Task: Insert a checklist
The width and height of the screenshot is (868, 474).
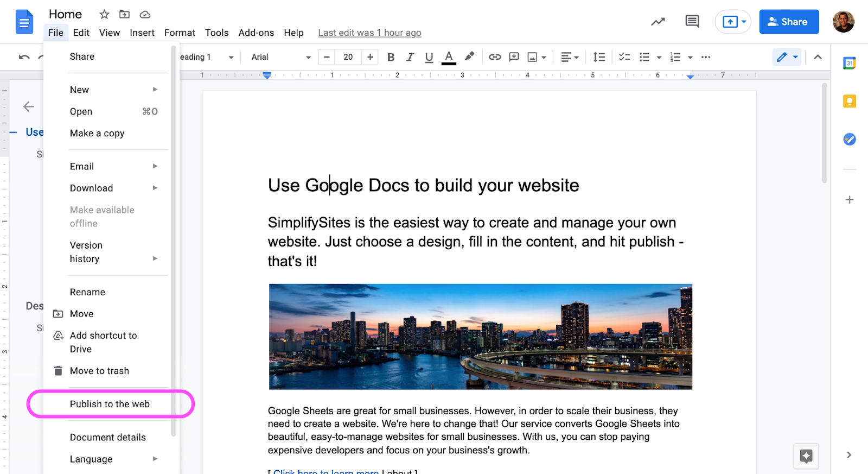Action: (624, 57)
